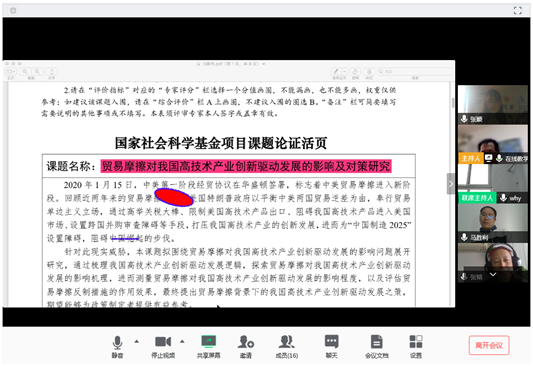Click microphone icon beside why's name

[x=503, y=197]
